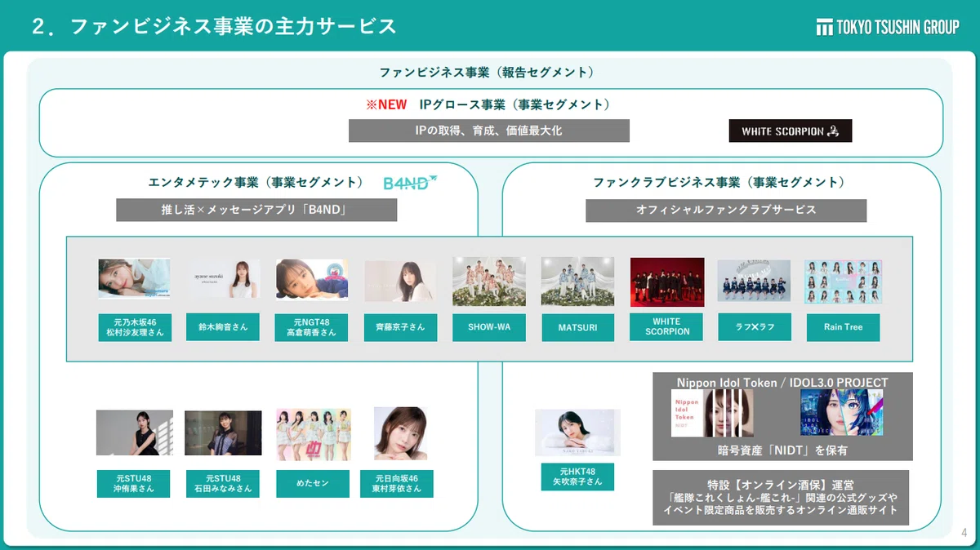
Task: Select the 元NGT48 高倉萌香さん label
Action: 311,327
